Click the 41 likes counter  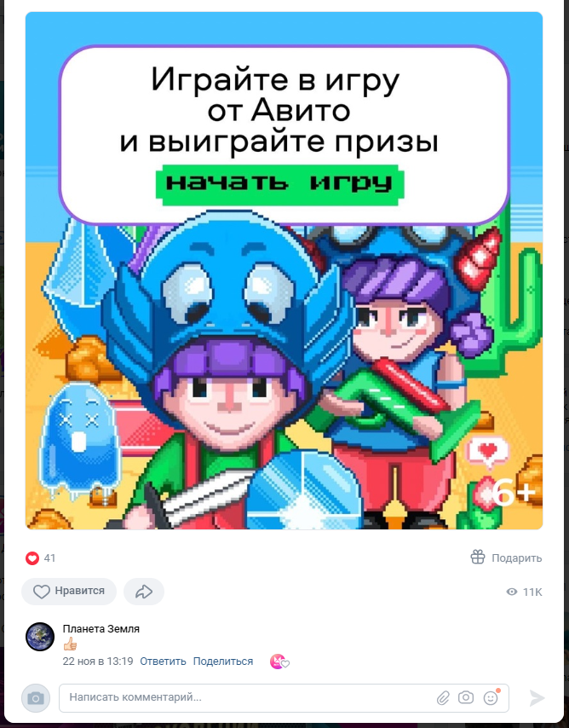coord(49,558)
